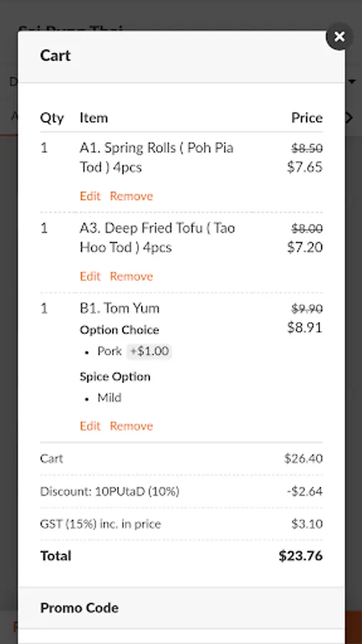This screenshot has height=644, width=362.
Task: Select the A3 Deep Fried Tofu item name
Action: tap(157, 238)
